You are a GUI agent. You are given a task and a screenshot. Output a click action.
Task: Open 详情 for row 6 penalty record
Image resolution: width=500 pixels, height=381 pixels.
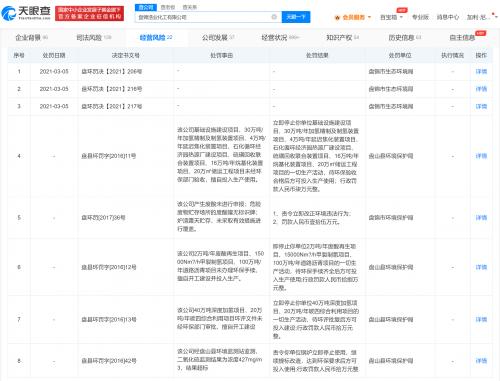click(481, 267)
